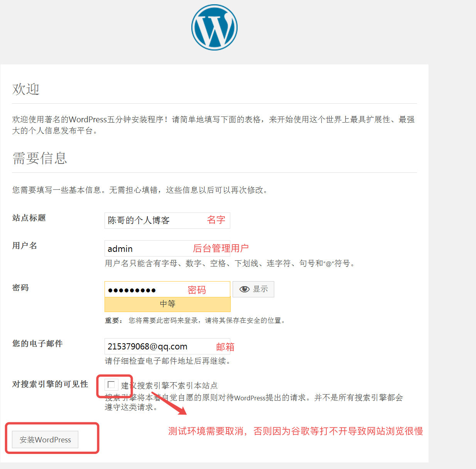This screenshot has height=469, width=476.
Task: Click the 安装WordPress install button
Action: coord(45,440)
